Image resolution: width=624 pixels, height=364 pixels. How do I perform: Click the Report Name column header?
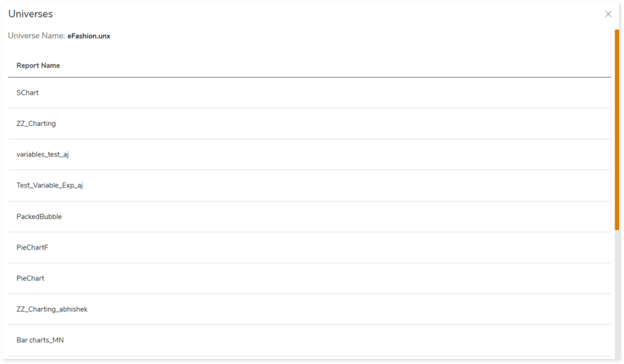[38, 66]
